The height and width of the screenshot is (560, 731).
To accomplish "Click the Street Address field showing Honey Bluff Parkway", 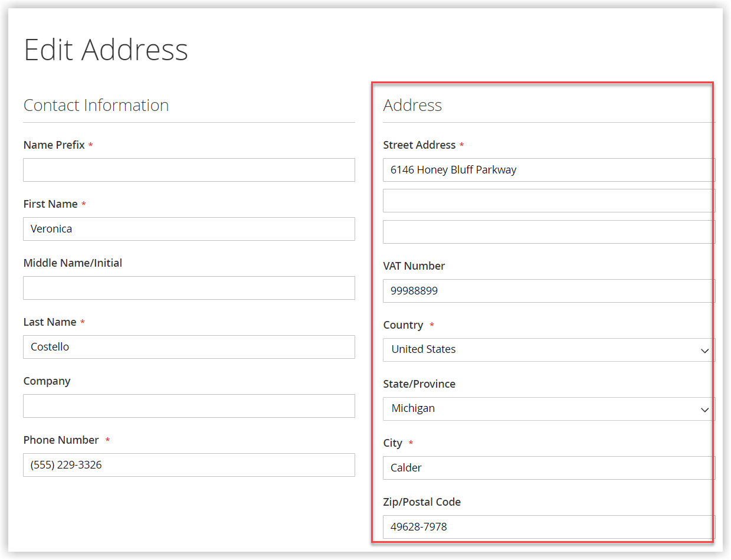I will coord(548,170).
